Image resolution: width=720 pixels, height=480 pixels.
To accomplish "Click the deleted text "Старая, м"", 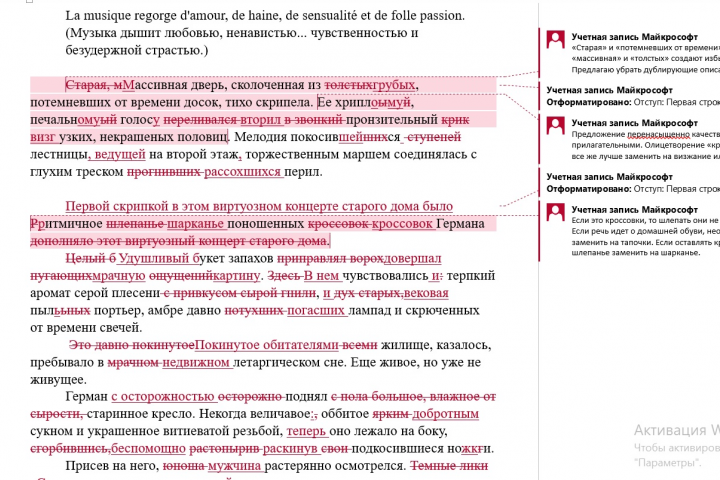I will [x=94, y=85].
